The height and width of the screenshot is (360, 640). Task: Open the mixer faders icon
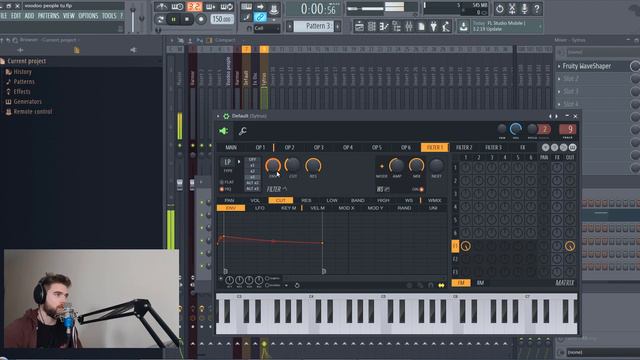pos(409,27)
